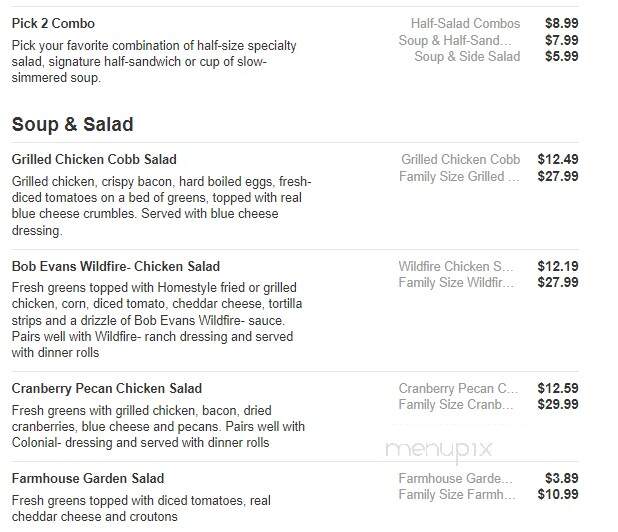
Task: Choose the Family Size Farmh... option
Action: pyautogui.click(x=457, y=495)
